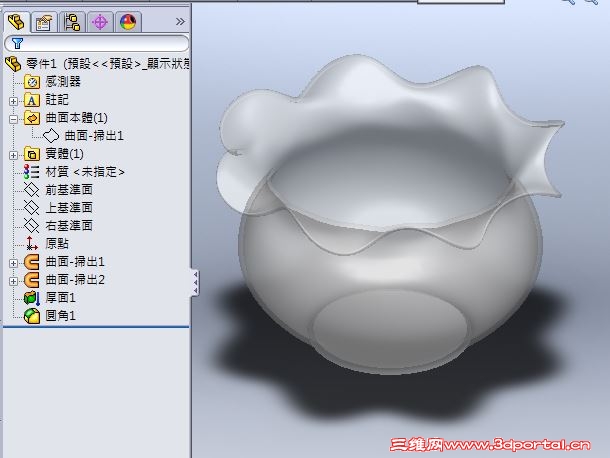Select the 曲面-掃出2 feature
Viewport: 610px width, 458px height.
tap(75, 279)
